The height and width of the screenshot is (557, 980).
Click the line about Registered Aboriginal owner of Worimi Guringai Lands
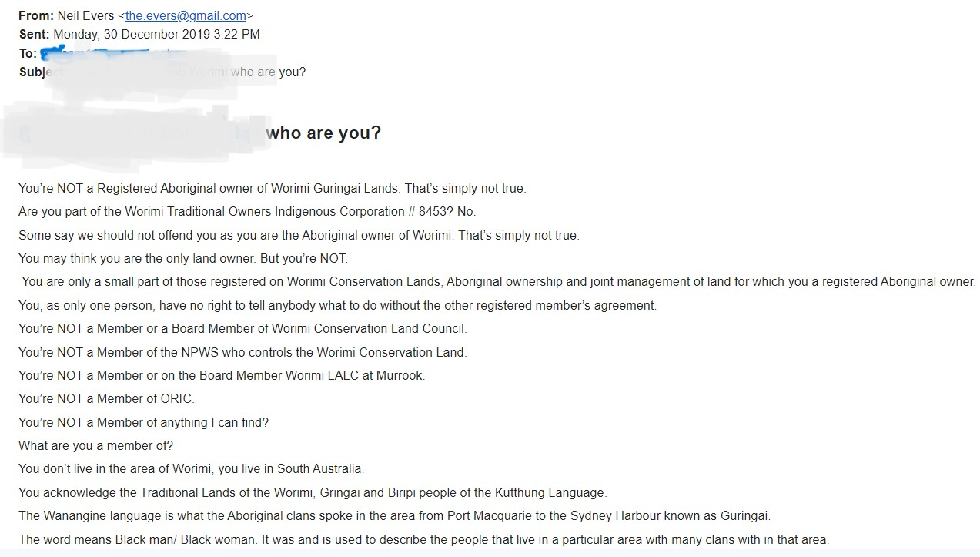272,188
